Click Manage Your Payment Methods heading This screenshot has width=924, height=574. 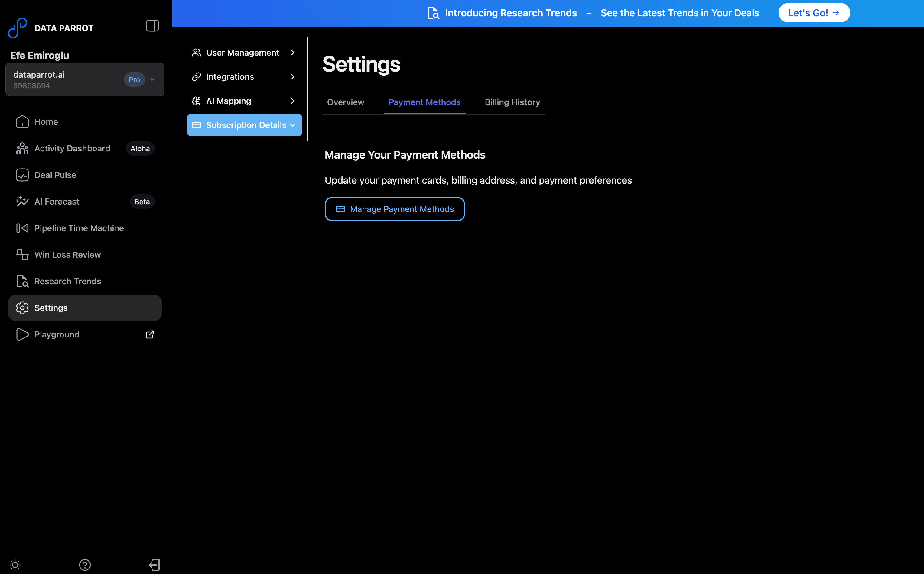click(405, 155)
